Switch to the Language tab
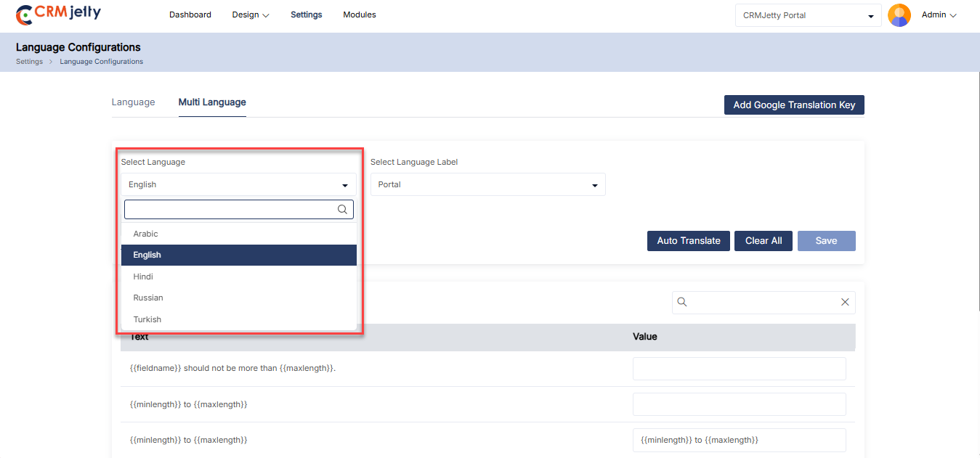This screenshot has height=458, width=980. (x=133, y=102)
